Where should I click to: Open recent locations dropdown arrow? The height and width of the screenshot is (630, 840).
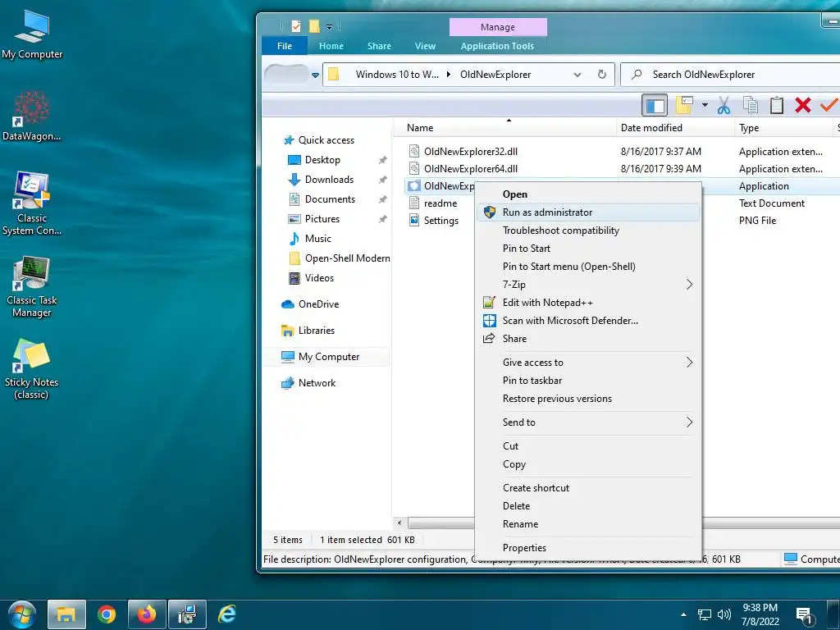316,75
